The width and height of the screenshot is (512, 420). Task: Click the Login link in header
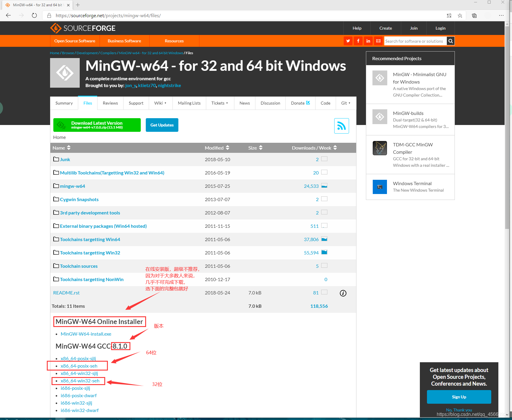coord(441,28)
